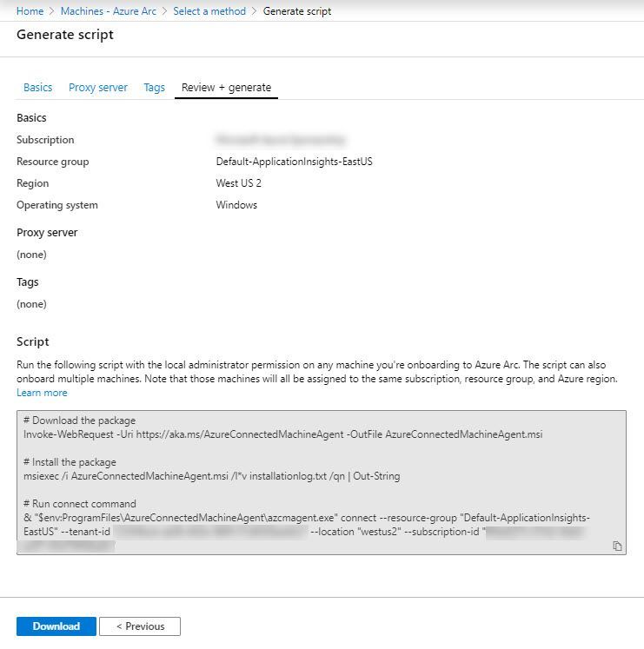Screen dimensions: 644x649
Task: Click the (none) value under Tags heading
Action: click(31, 304)
